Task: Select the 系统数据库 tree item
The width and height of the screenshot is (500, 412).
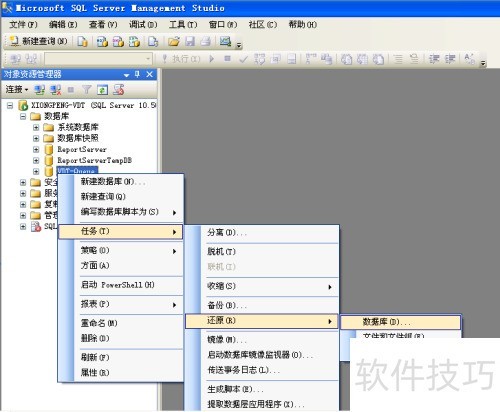Action: point(78,127)
